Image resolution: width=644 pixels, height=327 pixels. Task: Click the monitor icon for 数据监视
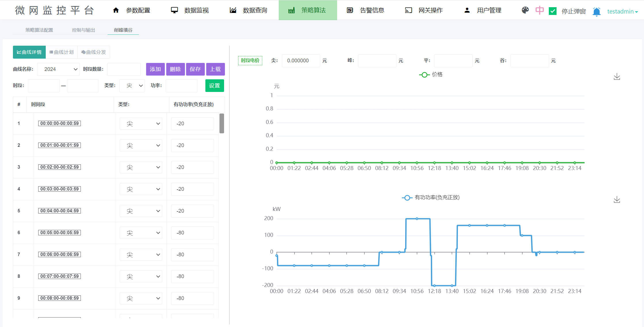click(x=174, y=10)
